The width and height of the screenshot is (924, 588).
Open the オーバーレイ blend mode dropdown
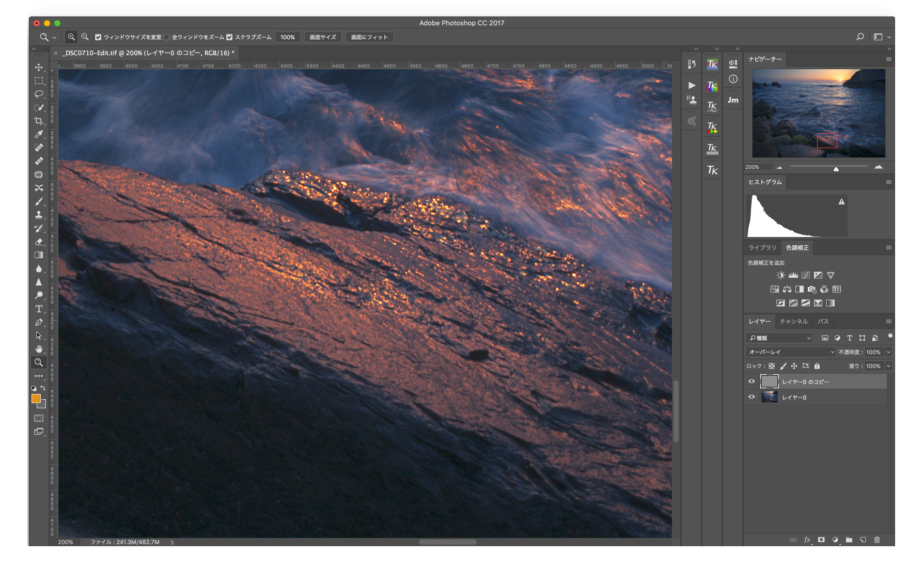pyautogui.click(x=791, y=352)
